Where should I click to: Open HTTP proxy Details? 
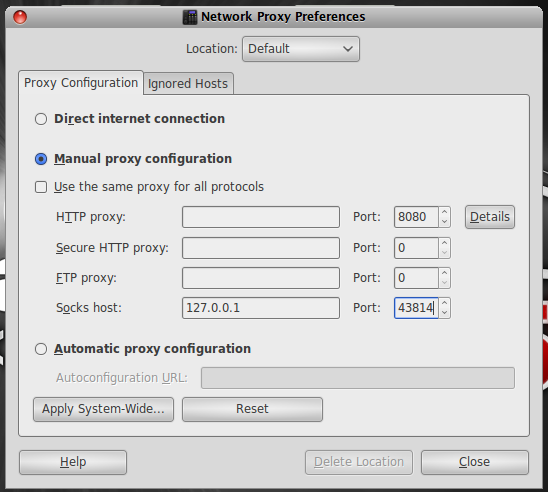490,217
